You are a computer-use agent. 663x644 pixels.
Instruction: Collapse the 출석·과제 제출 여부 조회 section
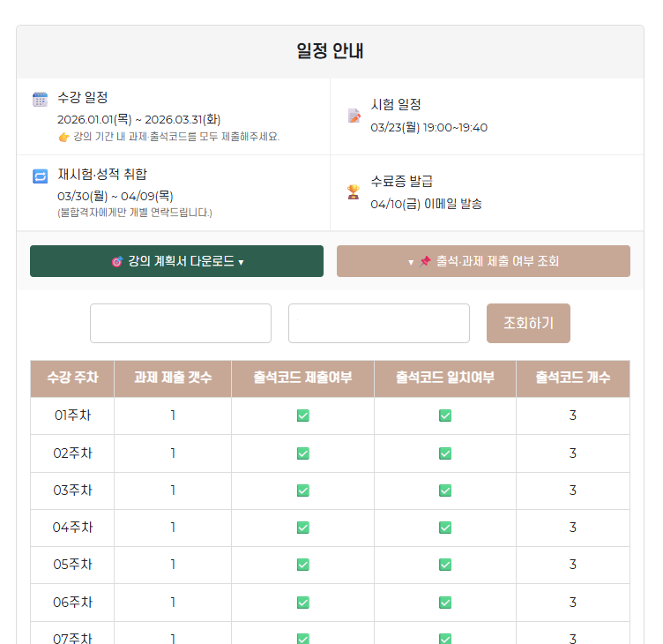coord(483,261)
